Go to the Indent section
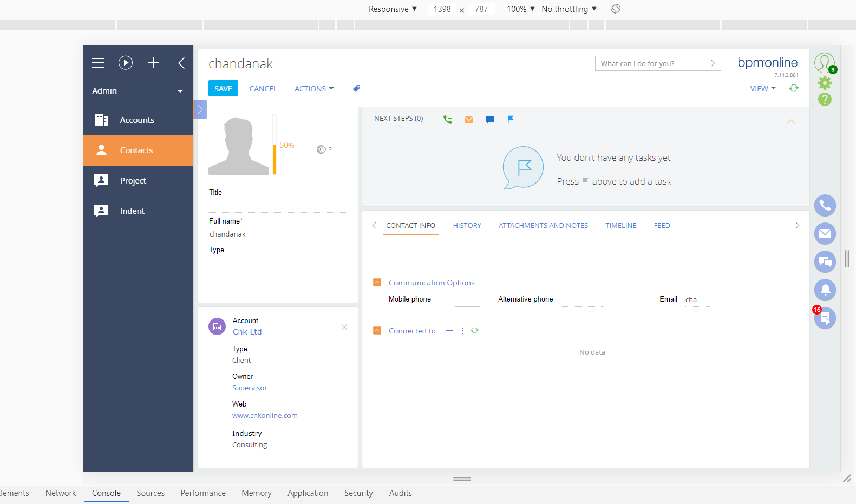856x504 pixels. click(138, 211)
